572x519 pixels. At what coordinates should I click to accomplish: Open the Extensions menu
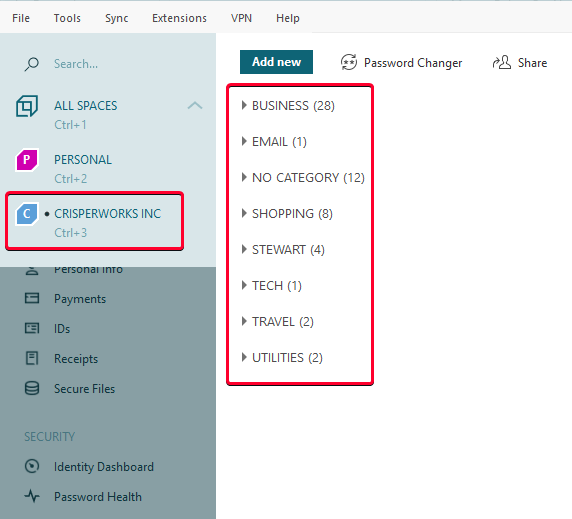pyautogui.click(x=179, y=18)
